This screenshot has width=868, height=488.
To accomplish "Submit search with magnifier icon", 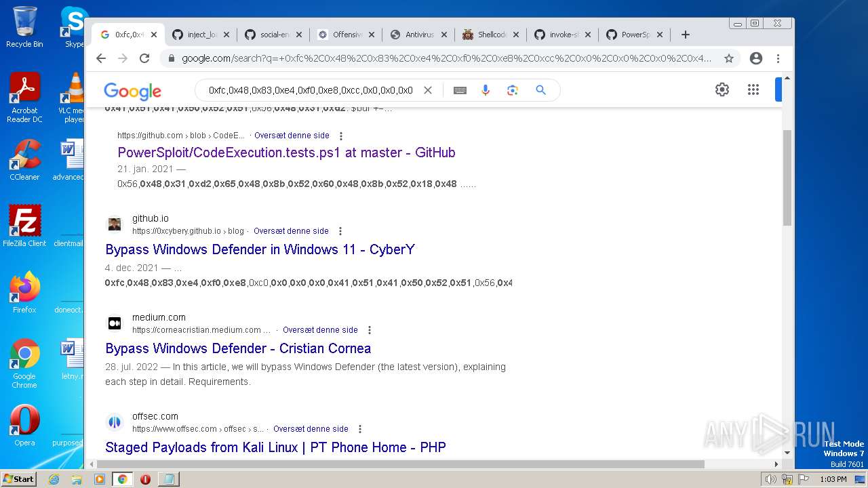I will tap(540, 90).
